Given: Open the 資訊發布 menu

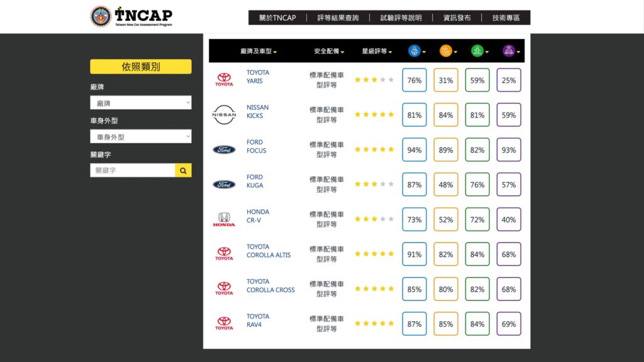Looking at the screenshot, I should [x=457, y=18].
